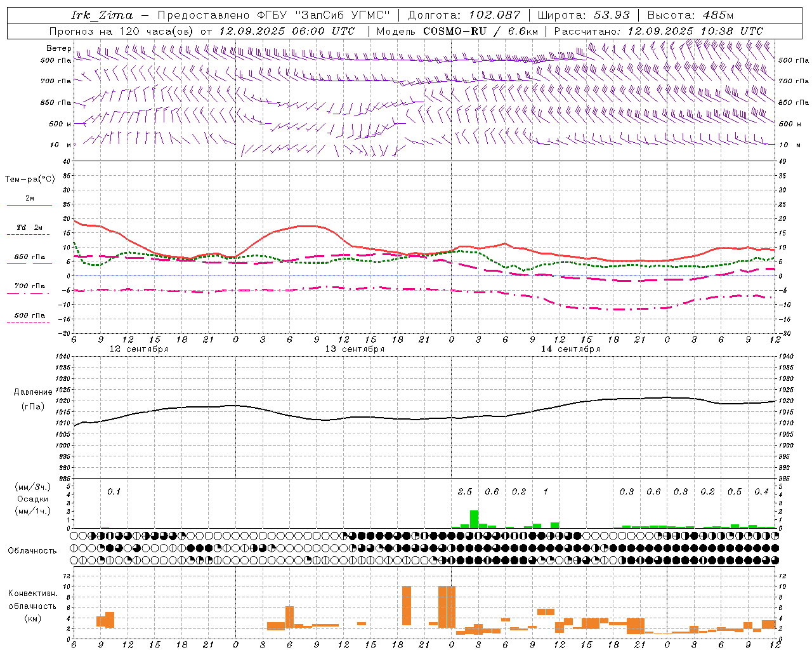Select the forecast start "12.09.2025 06:00 UTC"
Viewport: 812px width, 650px height.
(x=287, y=31)
